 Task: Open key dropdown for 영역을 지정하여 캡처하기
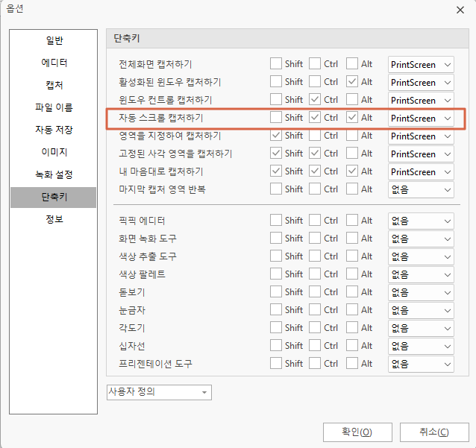click(421, 136)
